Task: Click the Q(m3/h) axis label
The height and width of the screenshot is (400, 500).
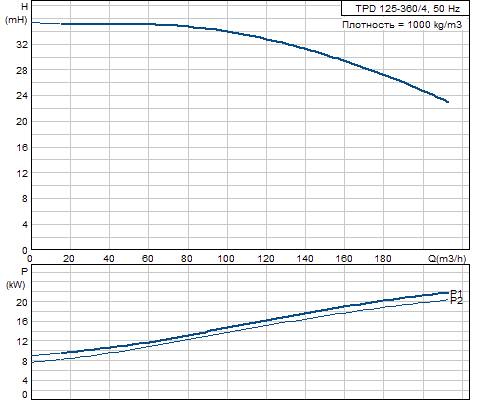Action: (x=447, y=258)
